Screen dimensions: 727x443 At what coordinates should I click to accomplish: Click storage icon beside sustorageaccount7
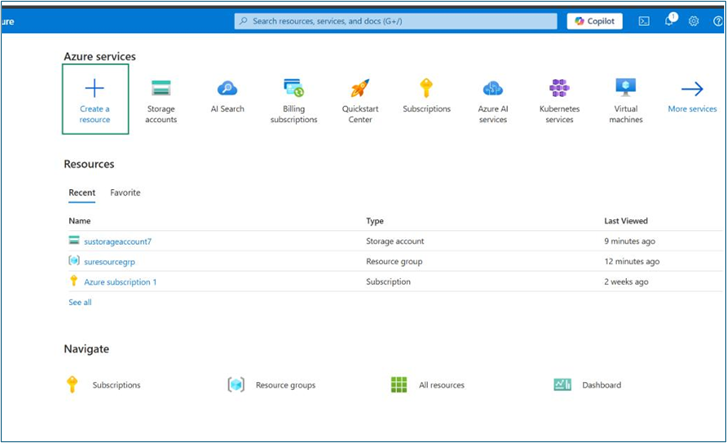[x=74, y=240]
